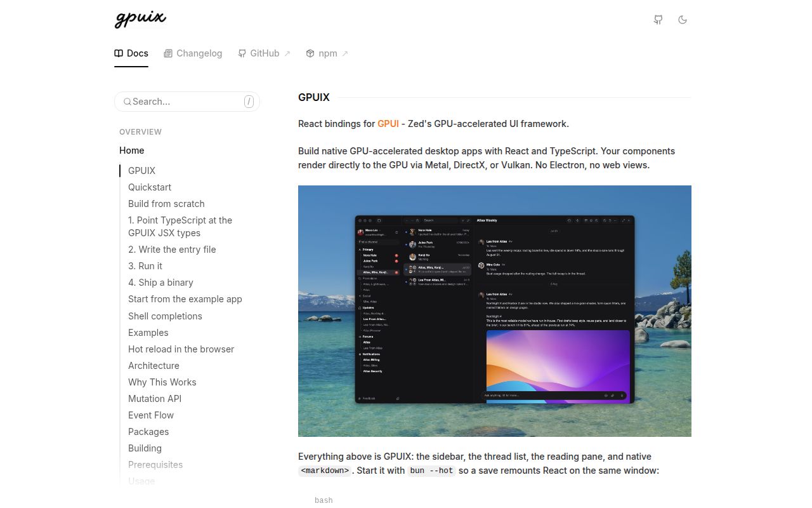Go to Event Flow section
Image resolution: width=812 pixels, height=508 pixels.
click(x=151, y=415)
